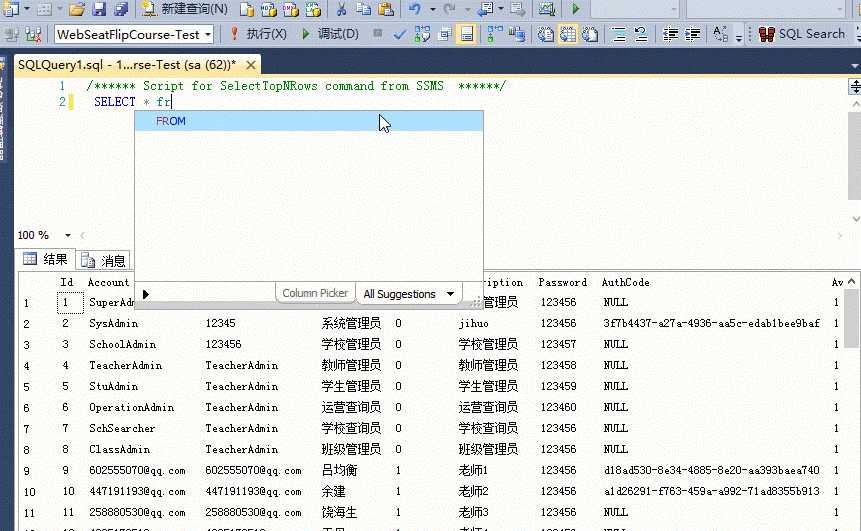Screen dimensions: 861x531
Task: Click the Activity Monitor icon
Action: coord(546,9)
